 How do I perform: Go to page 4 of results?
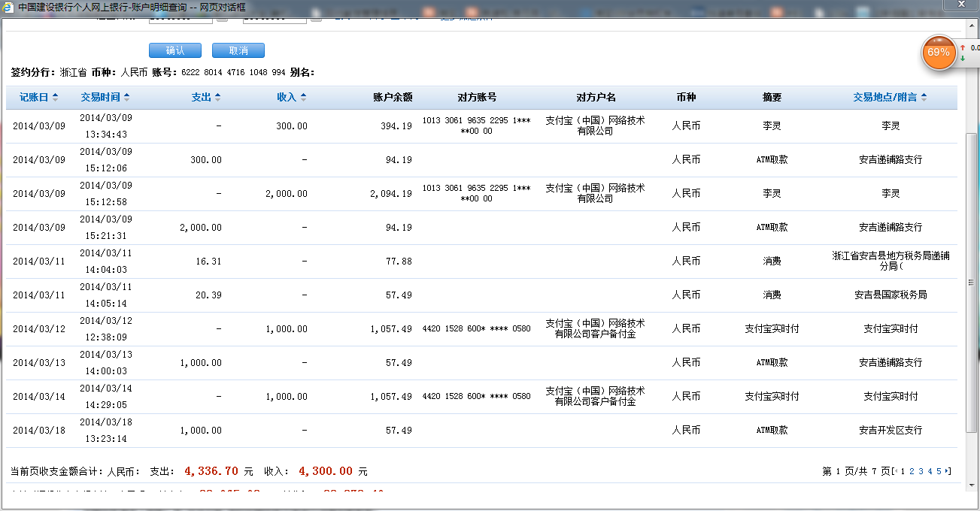coord(930,471)
